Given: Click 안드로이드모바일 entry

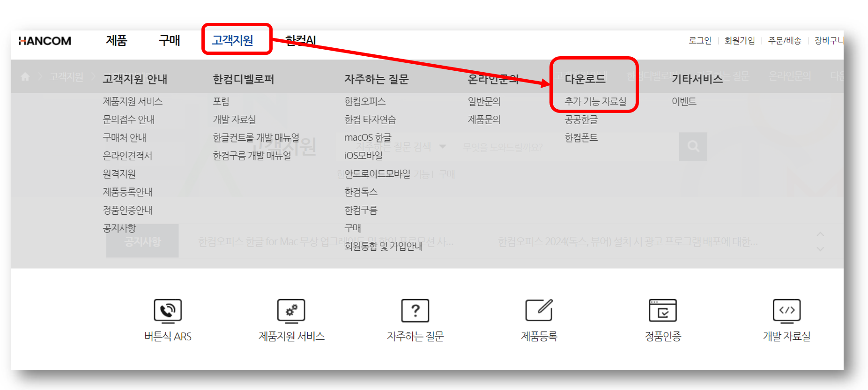Looking at the screenshot, I should [x=378, y=174].
